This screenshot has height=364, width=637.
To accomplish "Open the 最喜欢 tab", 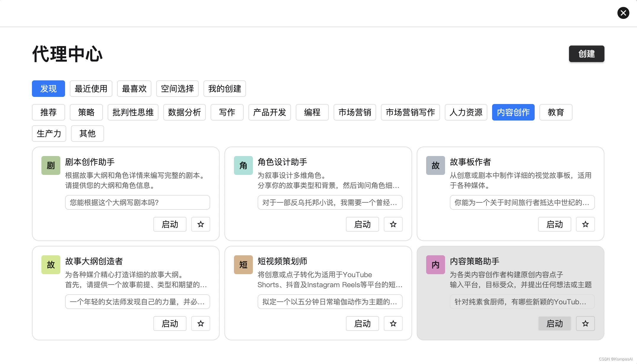I will tap(134, 89).
